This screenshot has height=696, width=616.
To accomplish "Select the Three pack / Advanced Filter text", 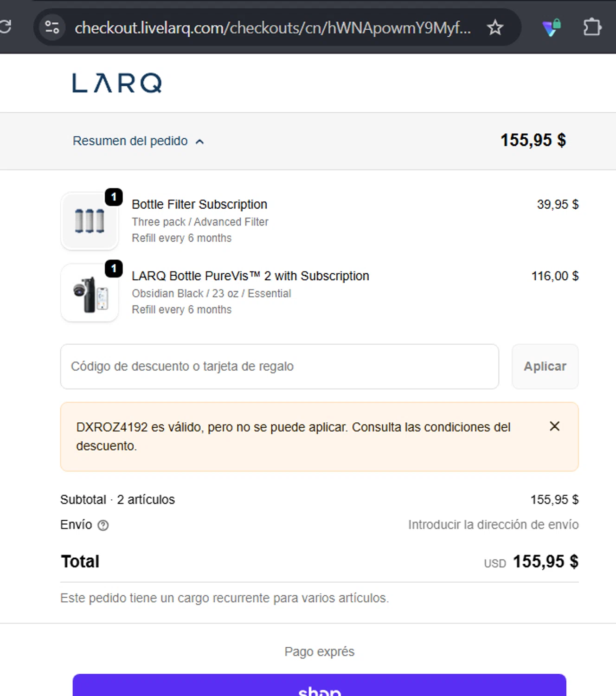I will click(x=200, y=222).
